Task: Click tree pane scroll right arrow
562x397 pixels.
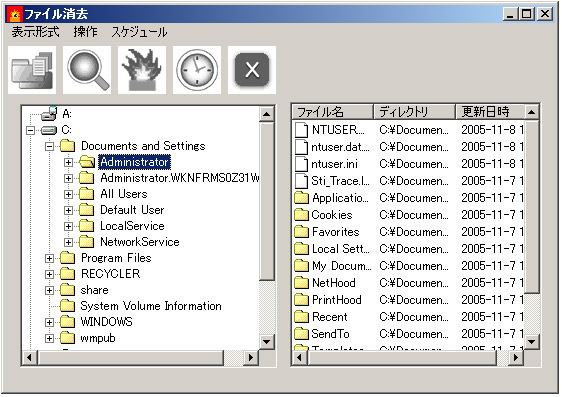Action: 251,357
